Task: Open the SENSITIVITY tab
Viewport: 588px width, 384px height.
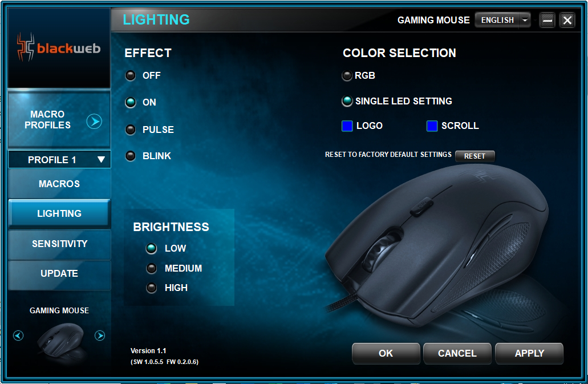Action: click(59, 244)
